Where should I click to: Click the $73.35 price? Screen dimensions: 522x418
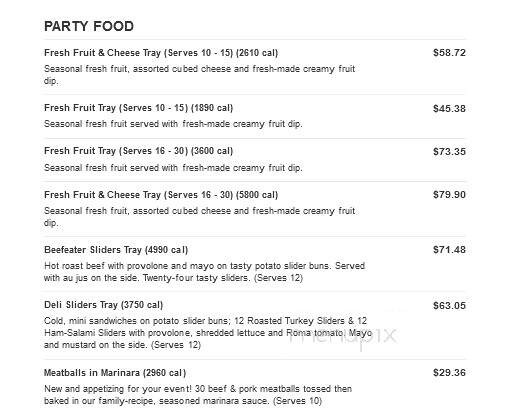pyautogui.click(x=449, y=152)
